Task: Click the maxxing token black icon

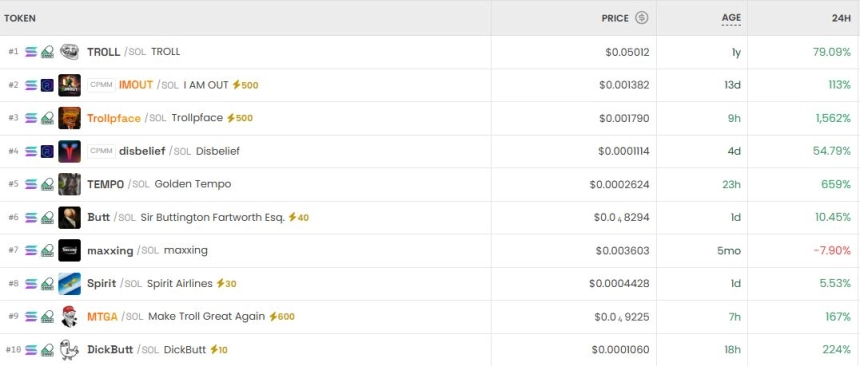Action: tap(69, 250)
